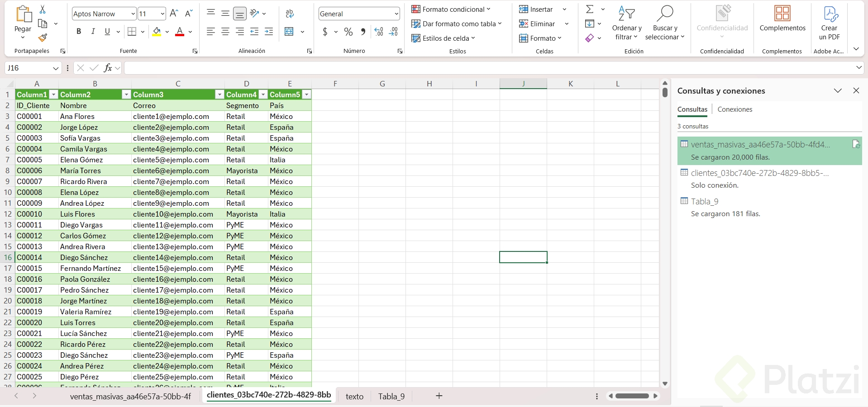Apply accounting currency dollar format
This screenshot has width=868, height=407.
point(325,32)
